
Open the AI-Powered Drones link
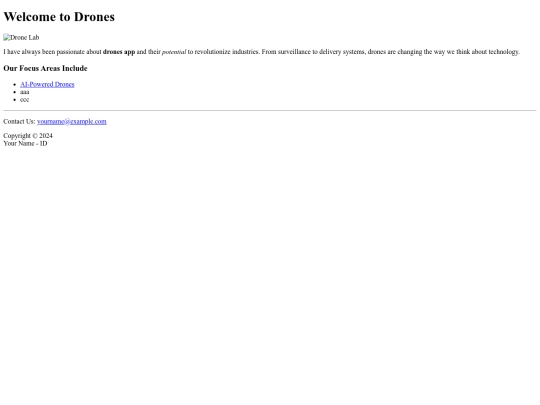(x=47, y=84)
